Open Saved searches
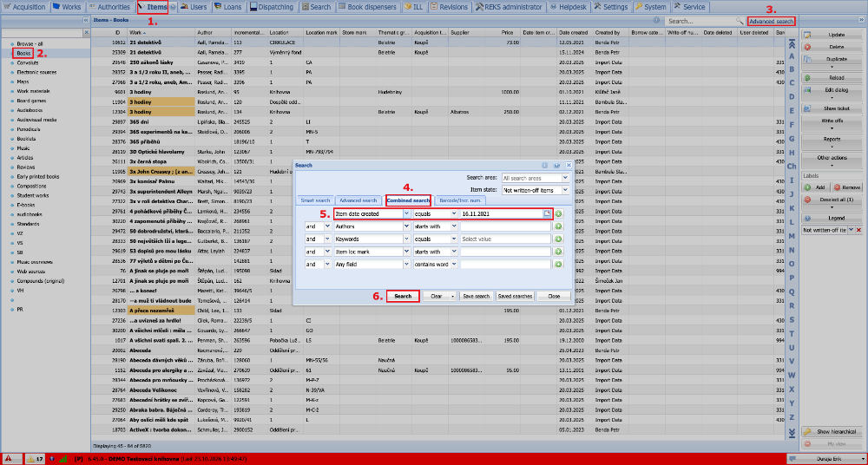This screenshot has height=465, width=868. coord(515,296)
